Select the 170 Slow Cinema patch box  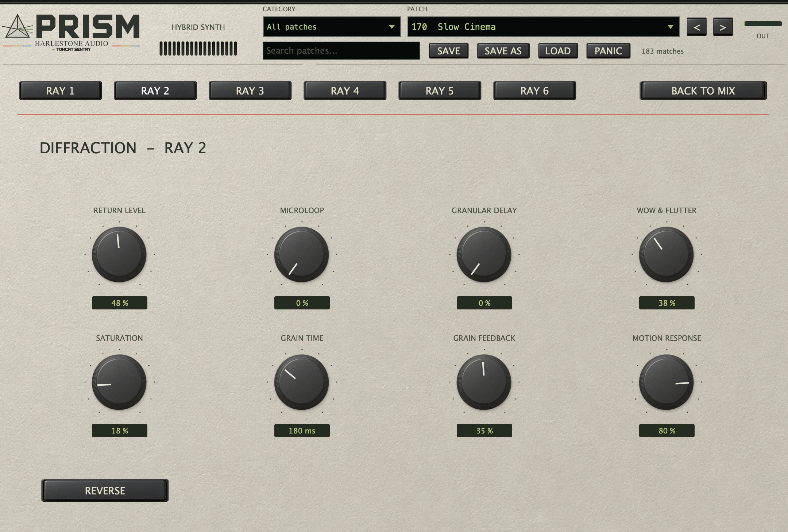click(543, 27)
